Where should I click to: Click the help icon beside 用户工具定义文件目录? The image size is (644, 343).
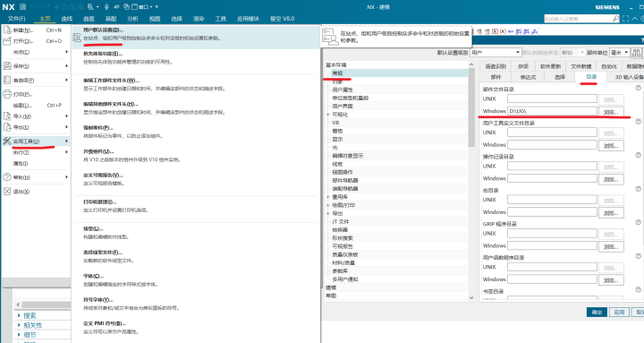(x=639, y=122)
